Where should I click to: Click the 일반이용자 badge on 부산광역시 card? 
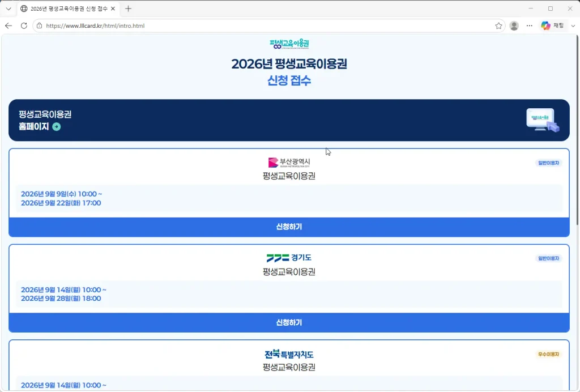pos(548,163)
